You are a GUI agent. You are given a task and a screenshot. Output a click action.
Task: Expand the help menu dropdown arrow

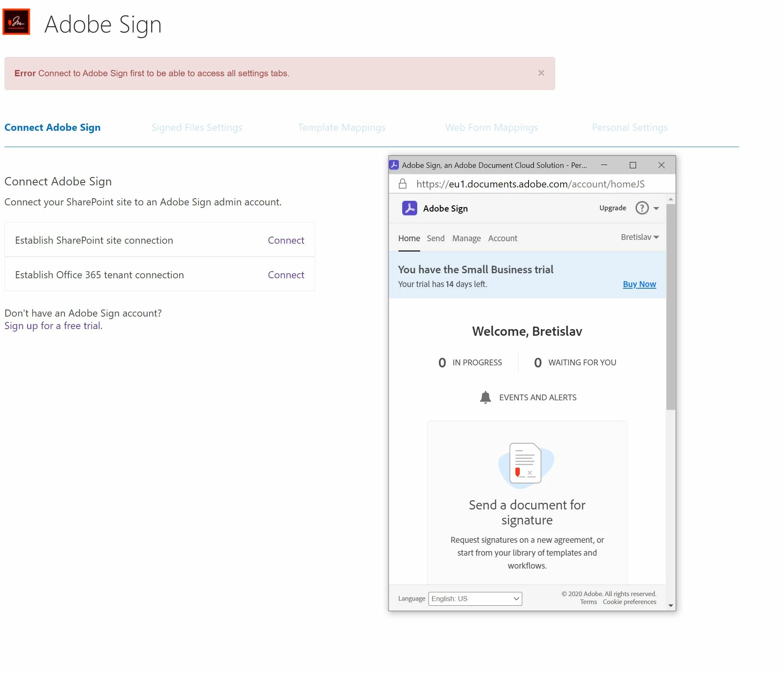tap(656, 208)
